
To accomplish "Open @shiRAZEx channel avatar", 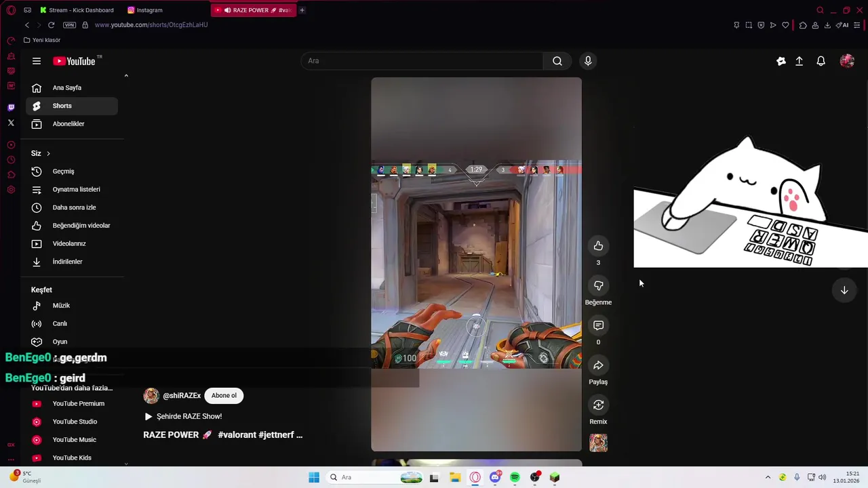I will 151,396.
